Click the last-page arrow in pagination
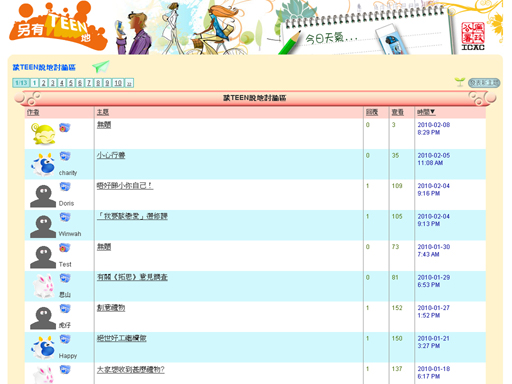This screenshot has height=384, width=512. pos(129,83)
